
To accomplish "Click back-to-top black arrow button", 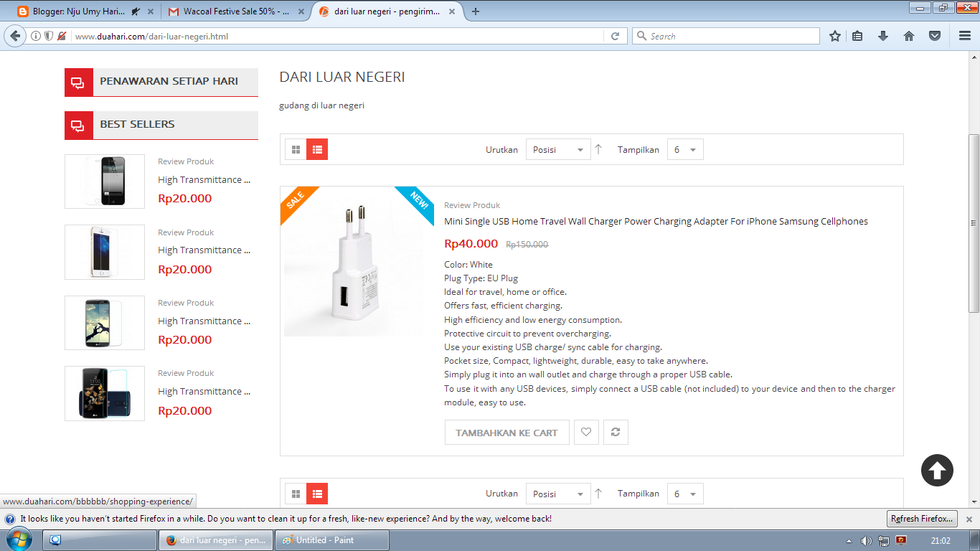I will click(937, 471).
